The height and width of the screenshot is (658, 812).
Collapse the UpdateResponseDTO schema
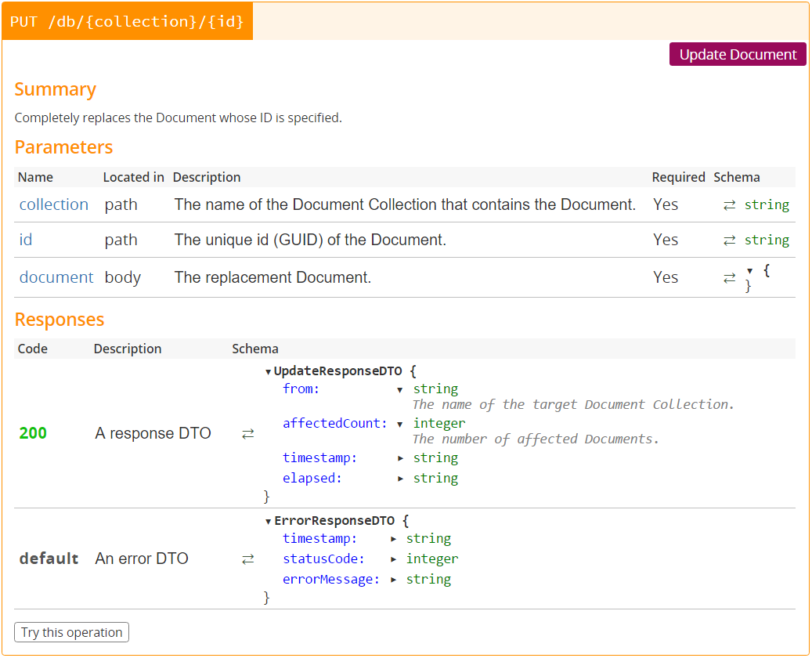(269, 371)
